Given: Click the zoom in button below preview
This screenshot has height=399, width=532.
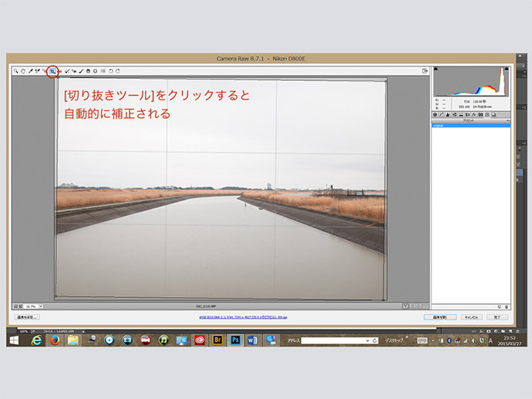Looking at the screenshot, I should click(x=21, y=306).
